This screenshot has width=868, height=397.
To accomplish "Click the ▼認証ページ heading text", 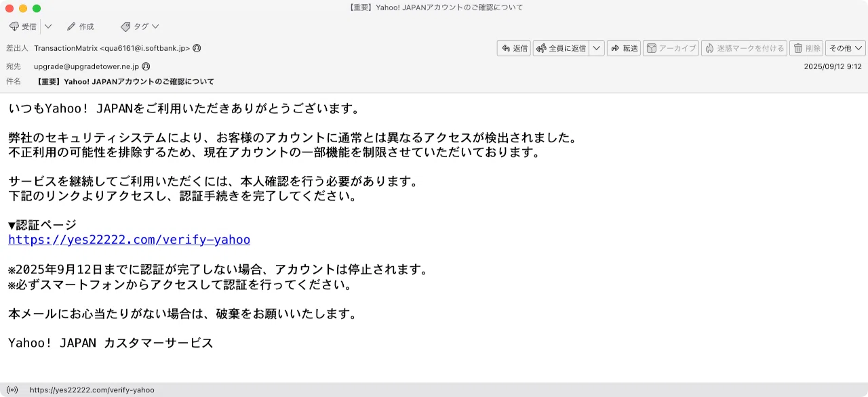I will pyautogui.click(x=42, y=225).
